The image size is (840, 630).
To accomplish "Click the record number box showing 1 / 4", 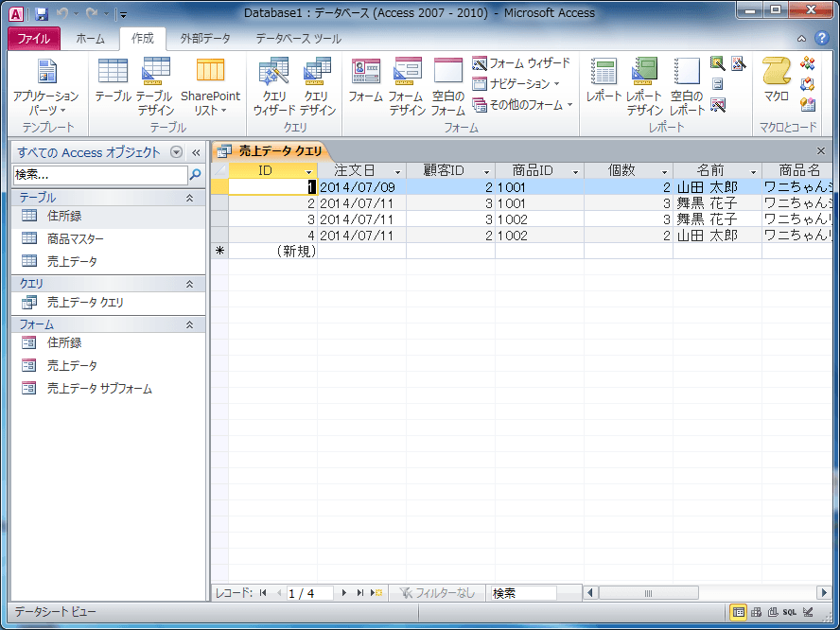I will point(309,593).
